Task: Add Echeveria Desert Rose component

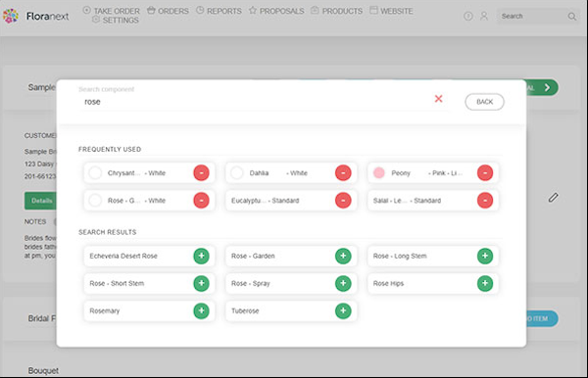Action: pos(201,256)
